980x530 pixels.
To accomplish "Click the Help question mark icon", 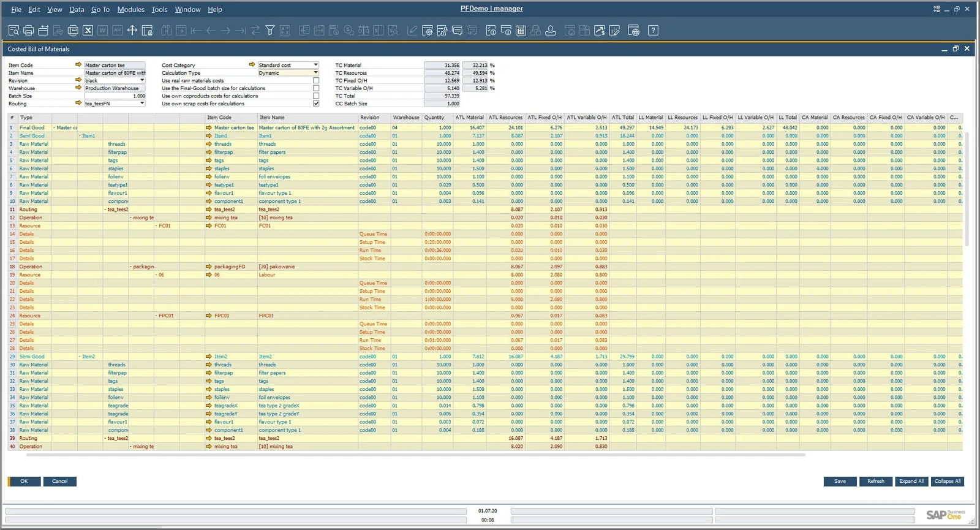I will click(653, 30).
